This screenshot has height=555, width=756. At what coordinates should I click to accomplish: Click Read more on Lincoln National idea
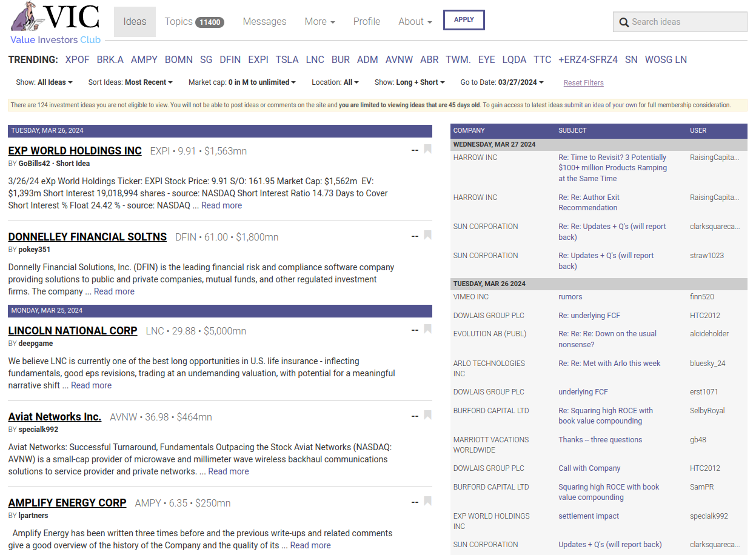pos(91,385)
